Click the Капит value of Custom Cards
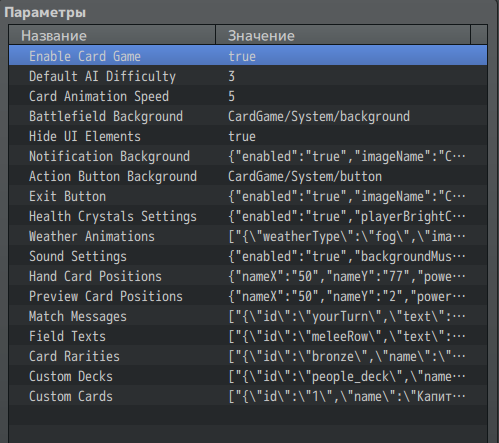 [347, 396]
